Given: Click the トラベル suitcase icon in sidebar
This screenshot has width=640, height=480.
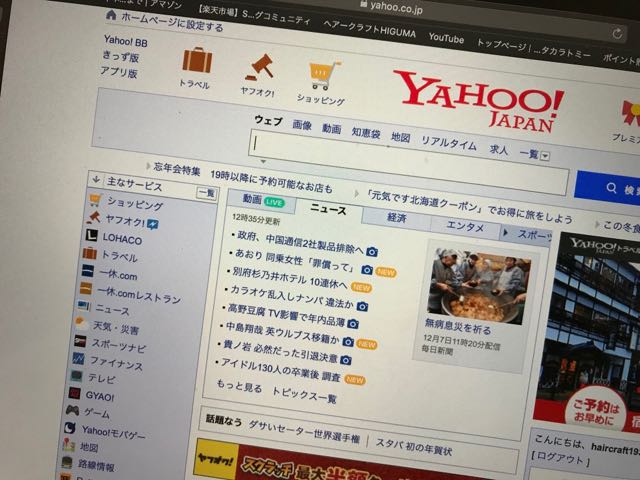Looking at the screenshot, I should click(89, 253).
